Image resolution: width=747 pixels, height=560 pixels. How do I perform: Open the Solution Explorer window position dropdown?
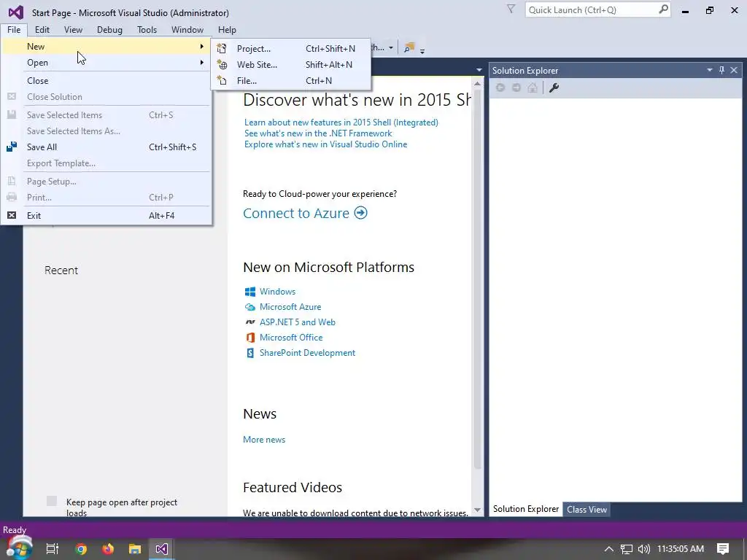(x=709, y=70)
